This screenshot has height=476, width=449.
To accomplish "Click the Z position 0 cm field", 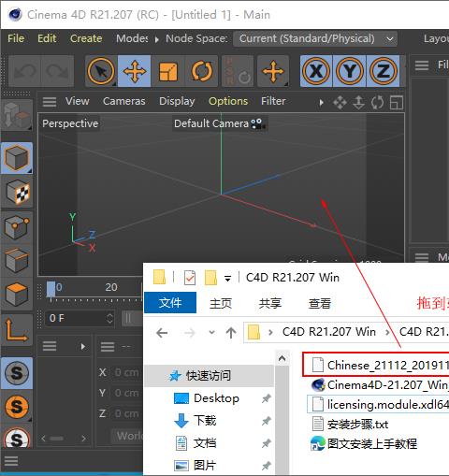I will click(x=126, y=413).
